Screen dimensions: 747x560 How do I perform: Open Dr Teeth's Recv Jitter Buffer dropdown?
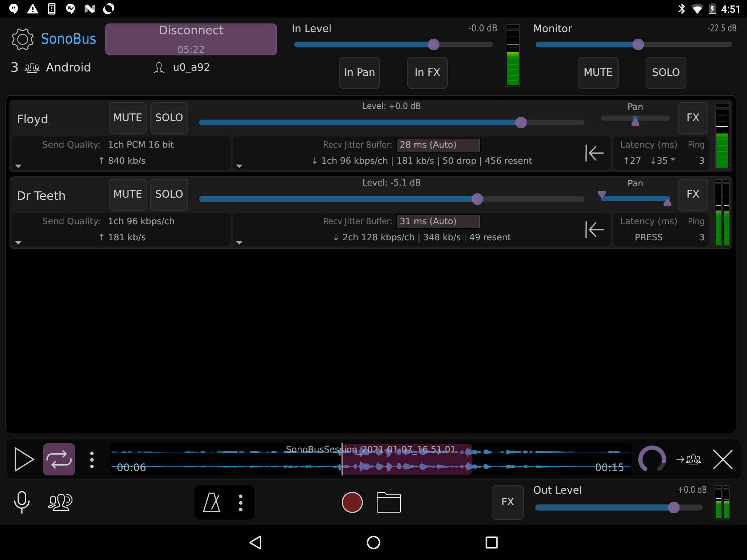(239, 243)
